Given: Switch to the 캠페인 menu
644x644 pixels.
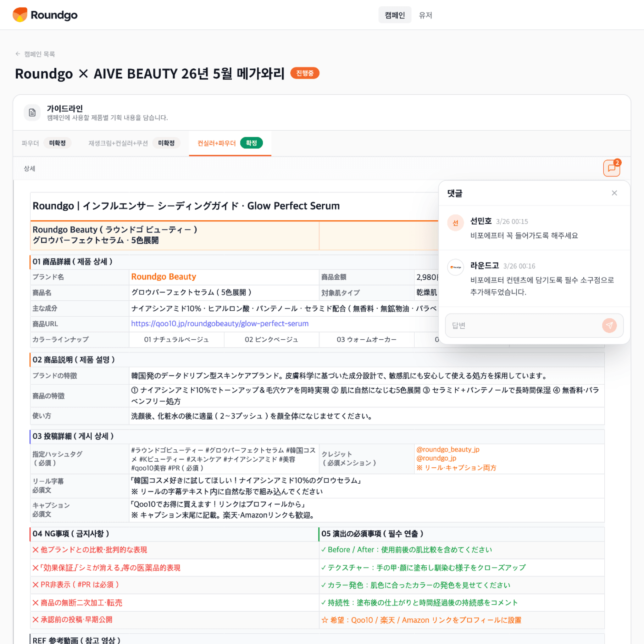Looking at the screenshot, I should (395, 15).
